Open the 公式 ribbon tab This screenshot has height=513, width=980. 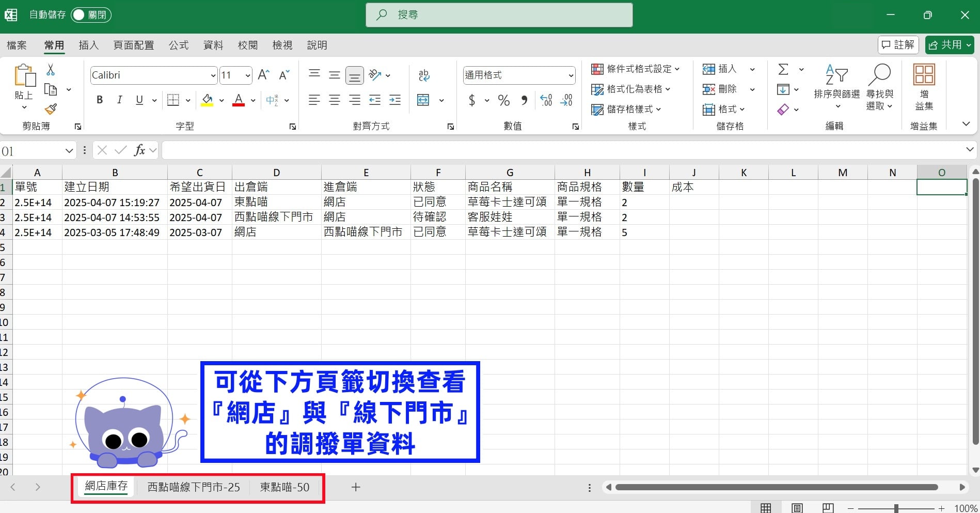(179, 45)
